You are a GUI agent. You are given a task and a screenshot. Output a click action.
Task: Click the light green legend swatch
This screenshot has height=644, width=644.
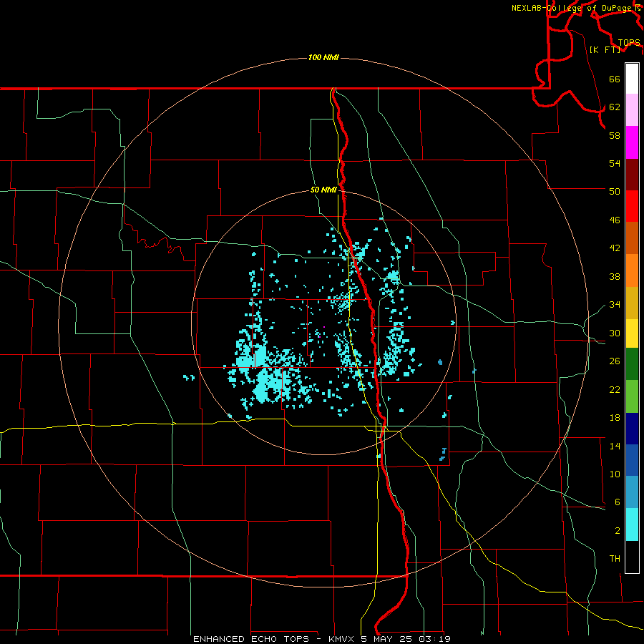point(632,396)
